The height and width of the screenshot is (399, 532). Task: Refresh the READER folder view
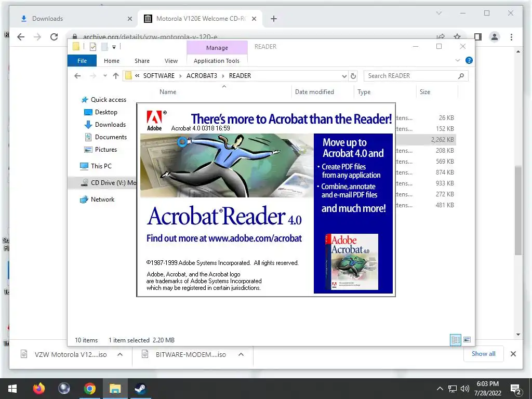[x=353, y=76]
